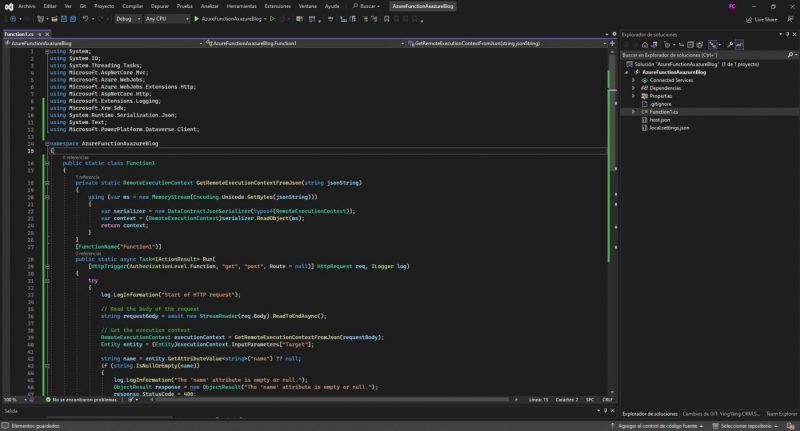Expand the Function1.cs tree node
The image size is (800, 431).
634,112
